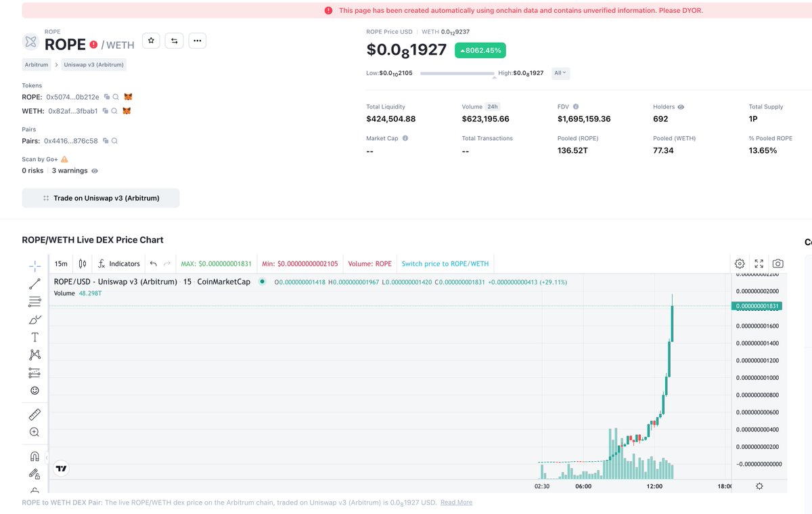
Task: Open the 15m timeframe selector
Action: [61, 263]
